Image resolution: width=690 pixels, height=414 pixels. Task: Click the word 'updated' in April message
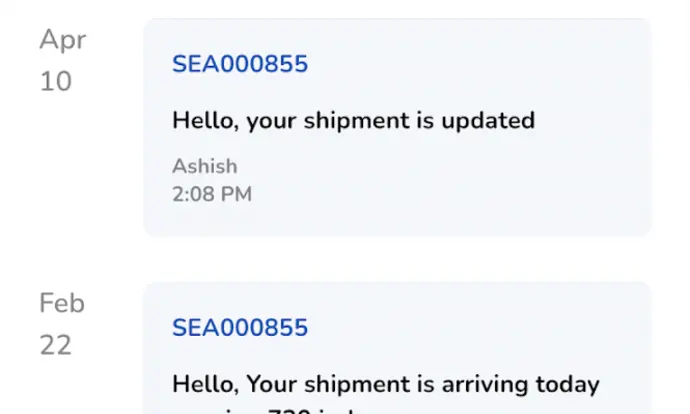(x=488, y=121)
